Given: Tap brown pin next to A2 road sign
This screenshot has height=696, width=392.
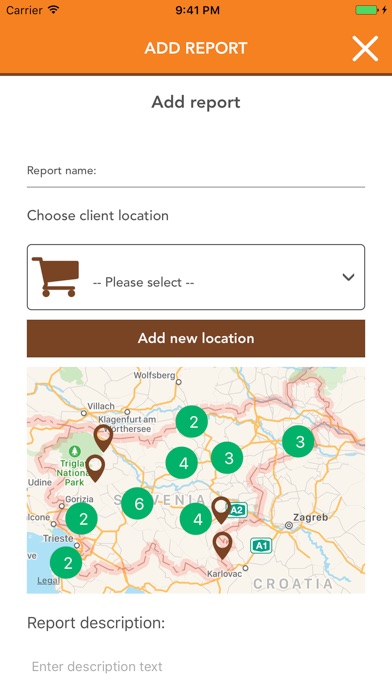Looking at the screenshot, I should (x=221, y=510).
